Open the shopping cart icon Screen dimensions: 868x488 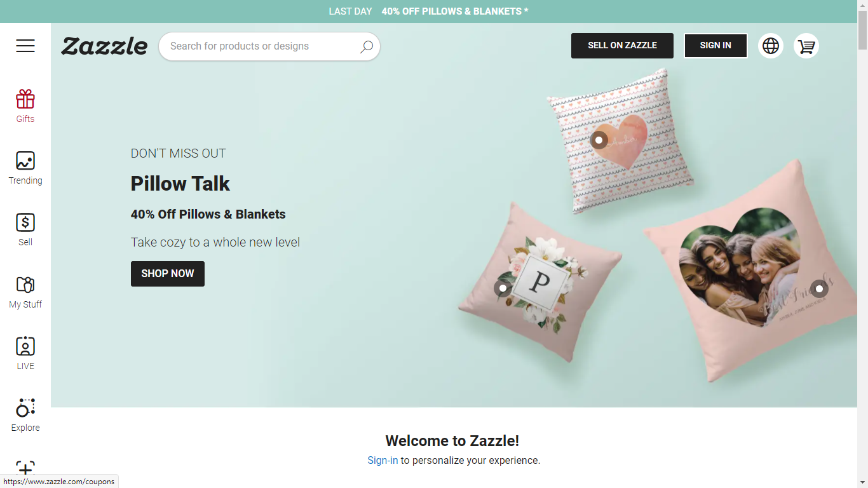click(806, 46)
